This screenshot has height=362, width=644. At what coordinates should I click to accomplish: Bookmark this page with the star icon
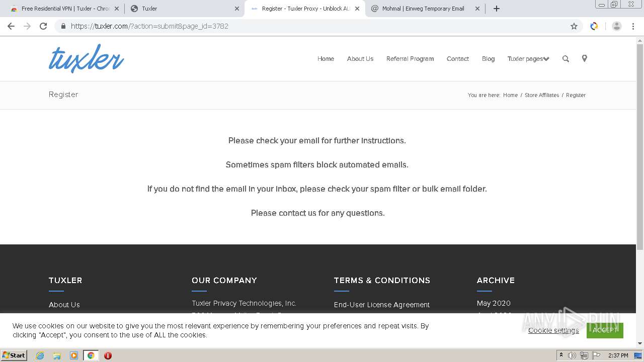574,26
